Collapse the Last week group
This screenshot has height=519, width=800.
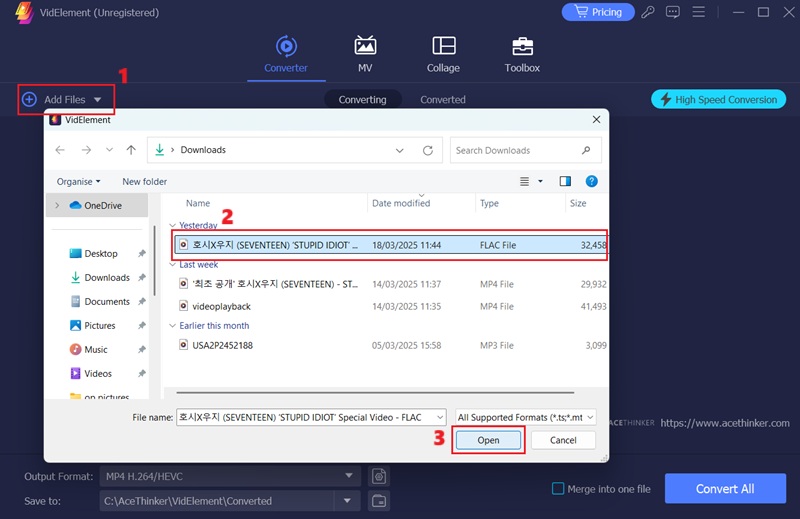[172, 264]
